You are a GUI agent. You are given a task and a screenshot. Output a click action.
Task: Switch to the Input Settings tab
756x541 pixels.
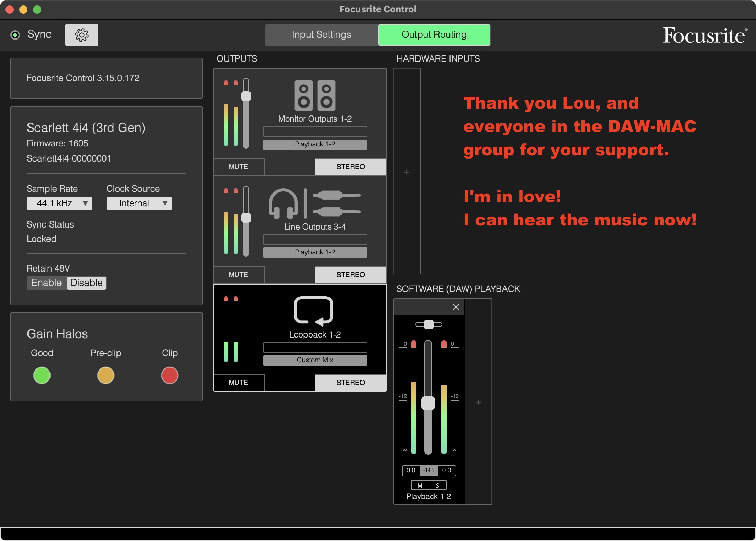point(321,35)
